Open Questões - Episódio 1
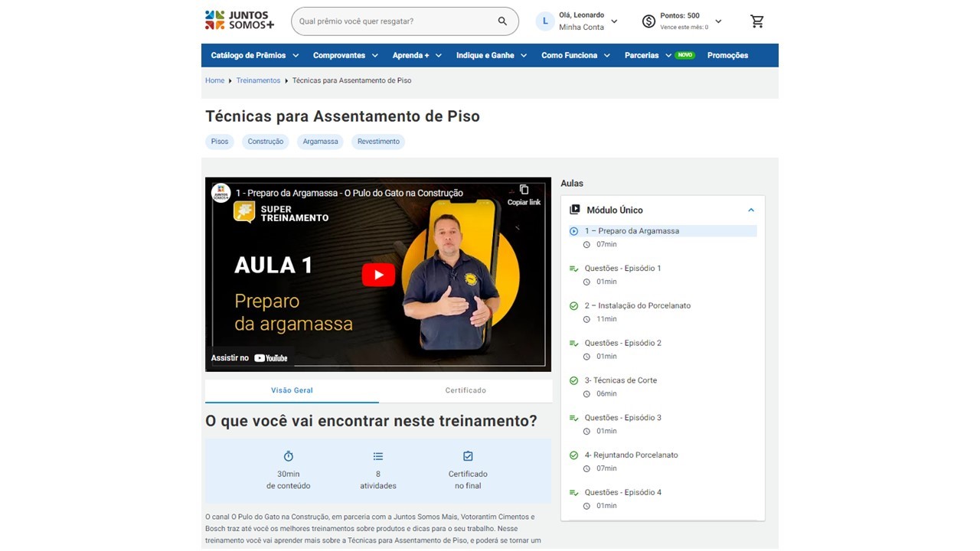980x551 pixels. 623,269
